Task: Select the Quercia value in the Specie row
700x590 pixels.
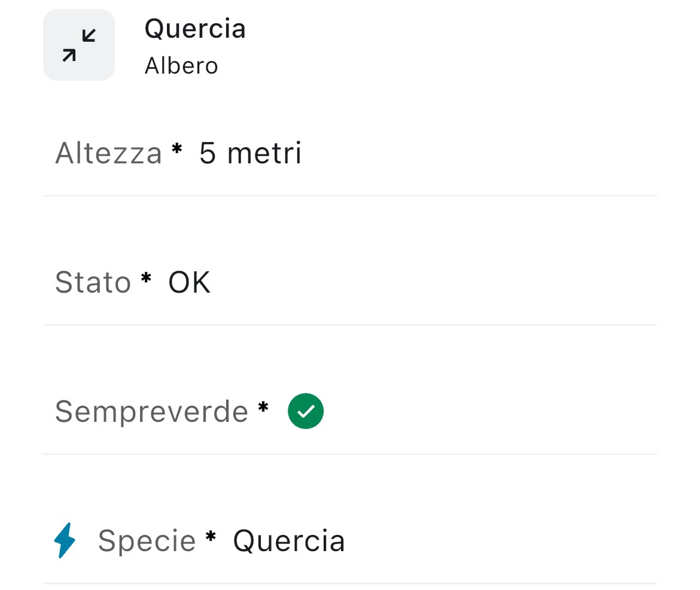Action: 289,541
